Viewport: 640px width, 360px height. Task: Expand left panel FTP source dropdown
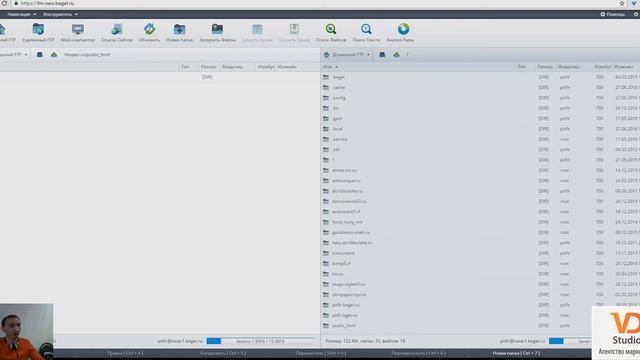click(26, 55)
